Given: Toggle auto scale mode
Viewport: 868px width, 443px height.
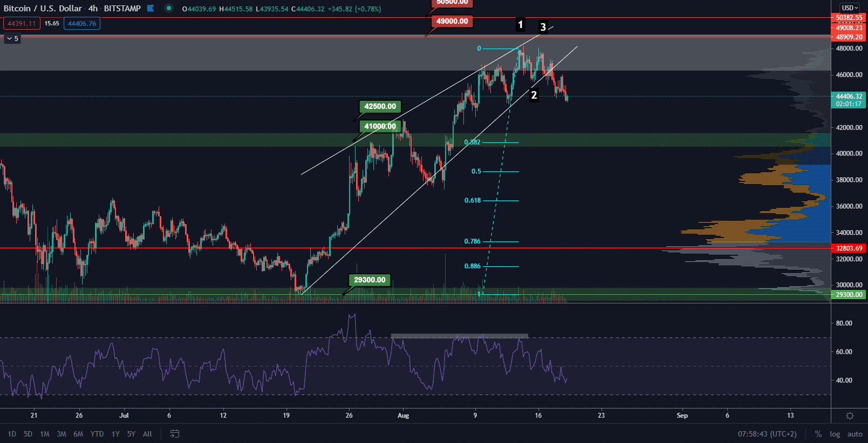Looking at the screenshot, I should pos(855,434).
